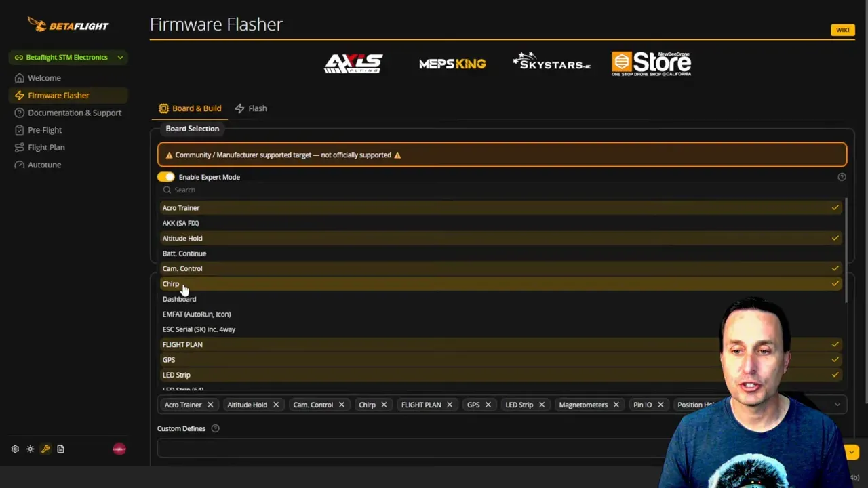The image size is (868, 488).
Task: Click the red round badge in sidebar footer
Action: click(x=119, y=449)
